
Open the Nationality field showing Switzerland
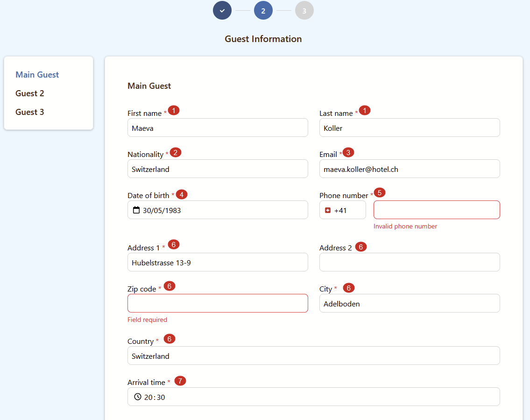tap(218, 169)
